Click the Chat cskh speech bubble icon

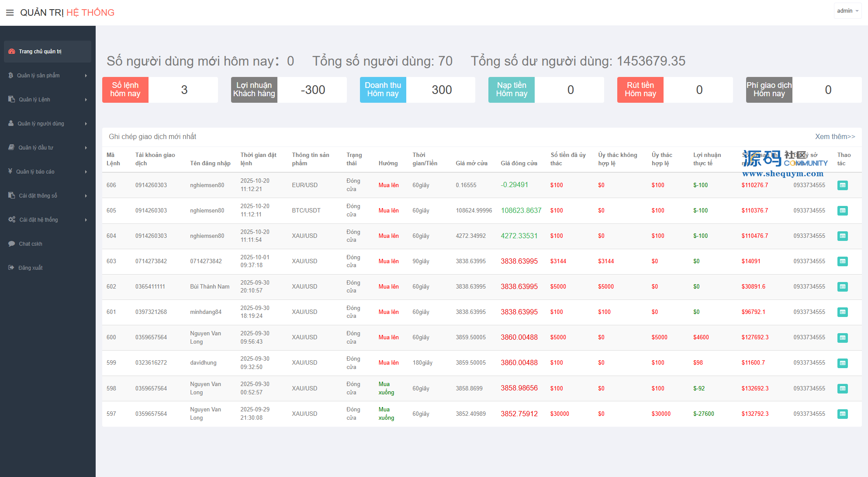[x=12, y=244]
